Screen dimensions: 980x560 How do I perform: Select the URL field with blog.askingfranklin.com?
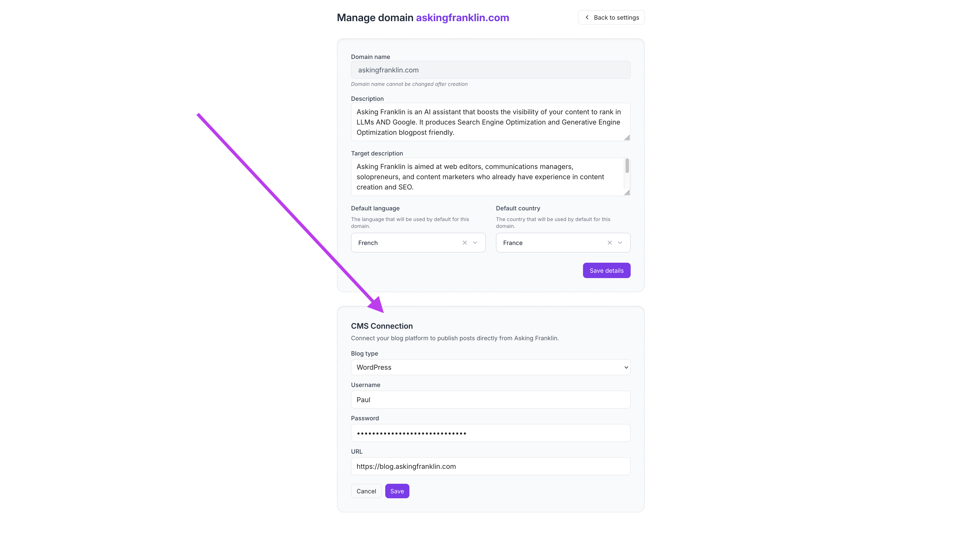click(x=490, y=466)
